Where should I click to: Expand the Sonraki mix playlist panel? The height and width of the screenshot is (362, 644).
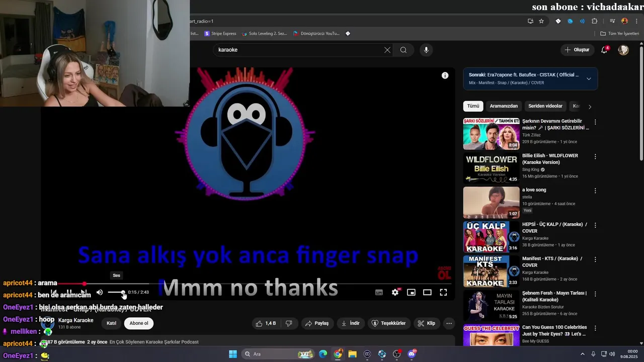[x=589, y=78]
